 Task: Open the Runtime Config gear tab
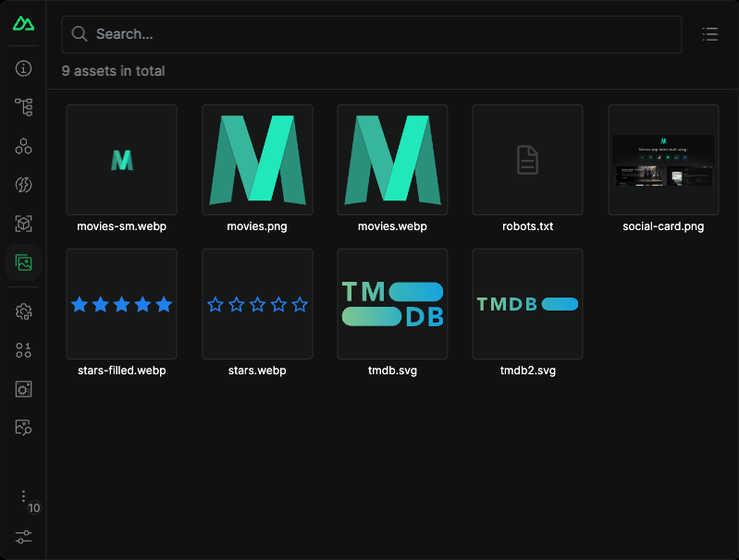coord(23,311)
